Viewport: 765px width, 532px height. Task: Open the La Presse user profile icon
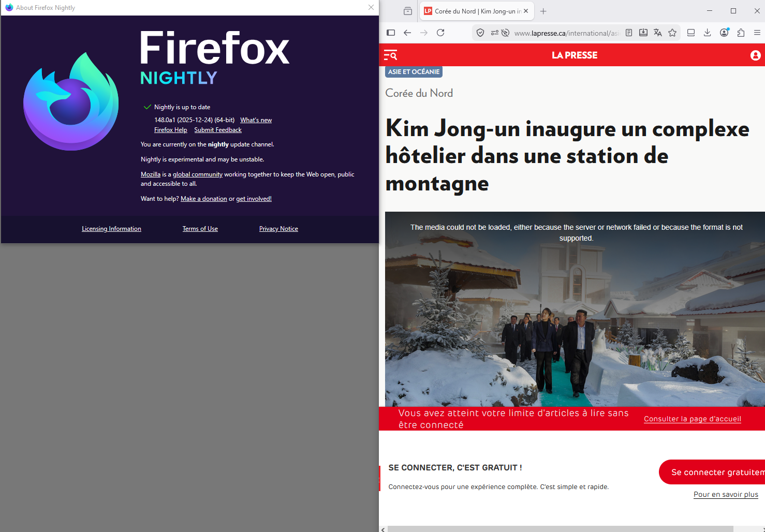pyautogui.click(x=756, y=55)
